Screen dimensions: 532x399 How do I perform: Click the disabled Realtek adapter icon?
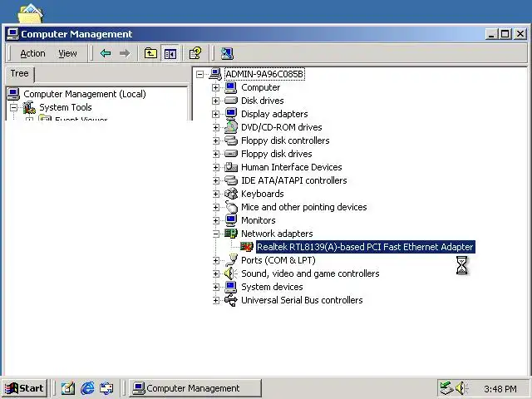pos(247,247)
